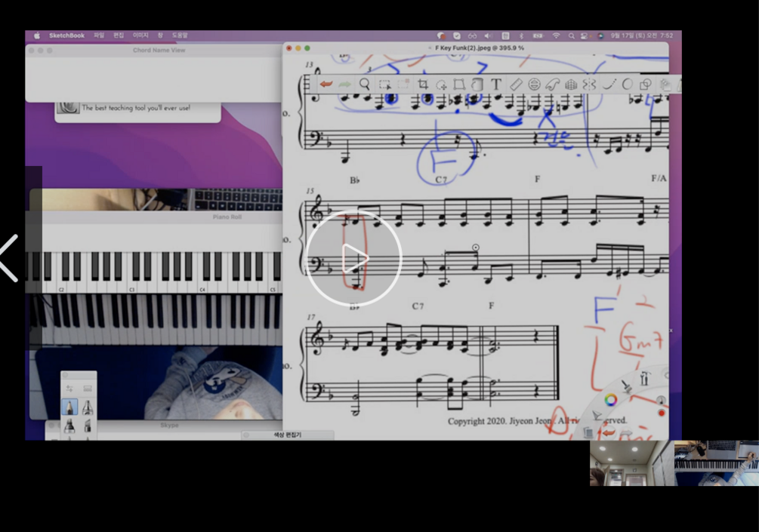The width and height of the screenshot is (759, 532).
Task: Click the 색상 편집기 panel title
Action: pyautogui.click(x=288, y=435)
